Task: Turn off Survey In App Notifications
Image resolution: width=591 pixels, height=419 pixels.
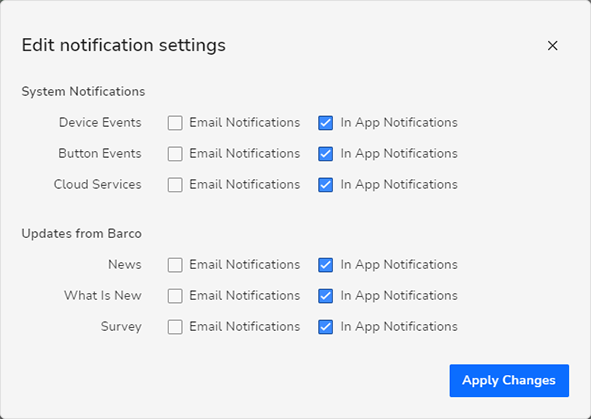Action: (x=325, y=327)
